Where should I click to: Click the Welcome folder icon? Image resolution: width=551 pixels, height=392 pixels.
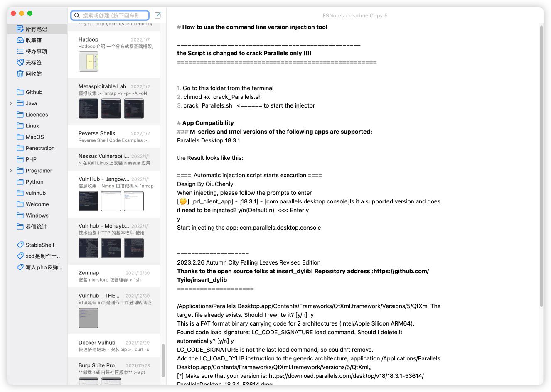point(20,204)
